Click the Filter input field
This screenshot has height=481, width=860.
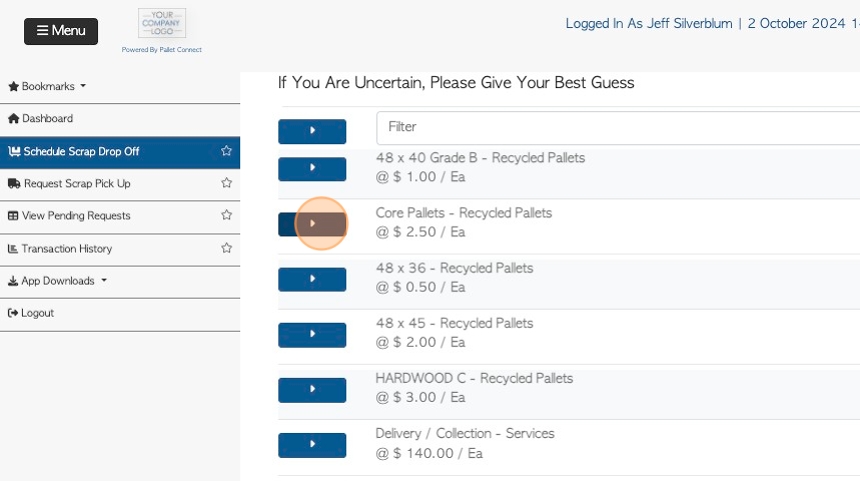click(x=618, y=128)
